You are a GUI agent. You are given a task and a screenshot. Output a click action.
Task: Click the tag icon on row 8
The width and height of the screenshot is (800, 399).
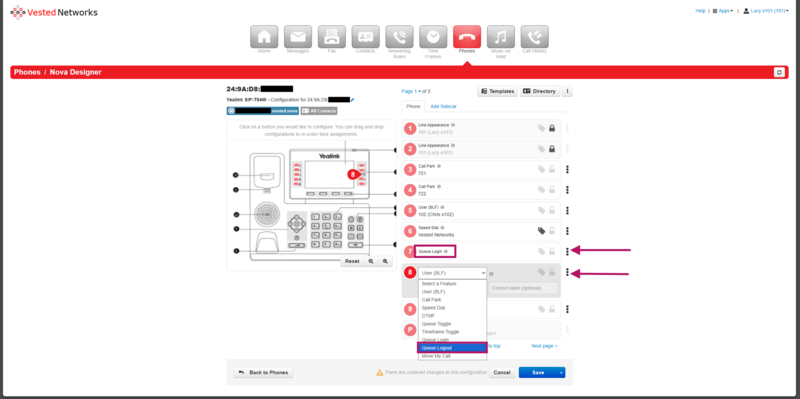click(x=541, y=272)
